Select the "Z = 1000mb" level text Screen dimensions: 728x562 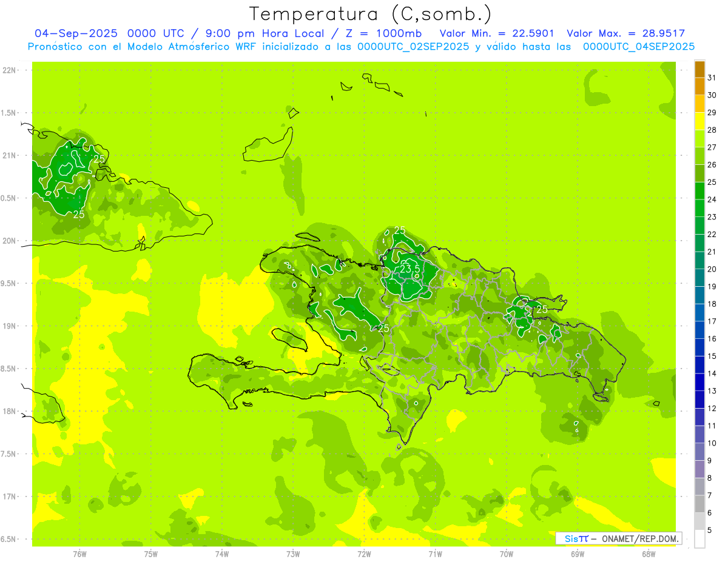coord(383,33)
